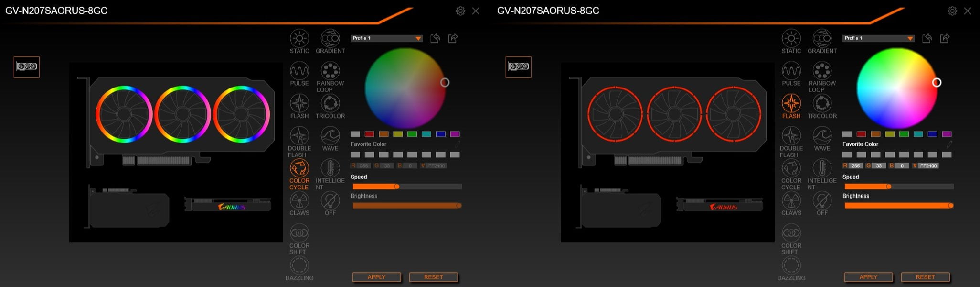Enable WAVE effect in the right window

pos(822,136)
